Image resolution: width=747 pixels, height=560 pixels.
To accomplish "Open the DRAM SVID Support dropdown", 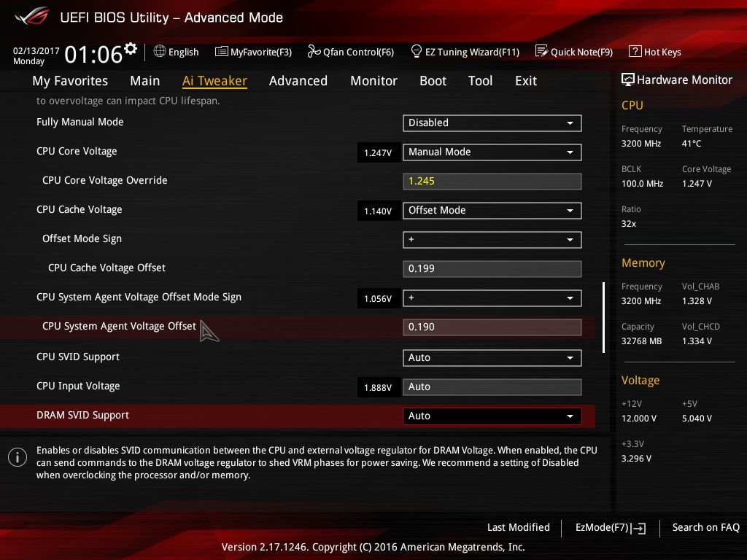I will tap(492, 416).
